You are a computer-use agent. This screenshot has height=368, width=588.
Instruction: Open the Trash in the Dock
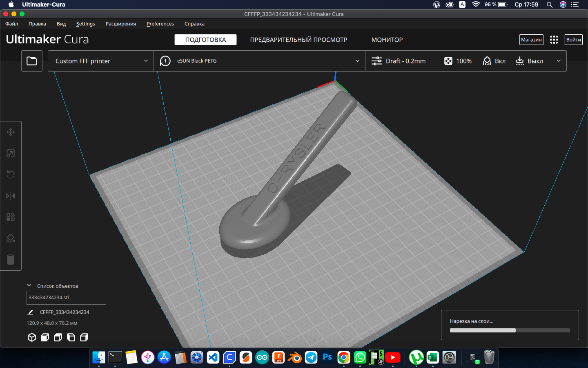tap(489, 357)
